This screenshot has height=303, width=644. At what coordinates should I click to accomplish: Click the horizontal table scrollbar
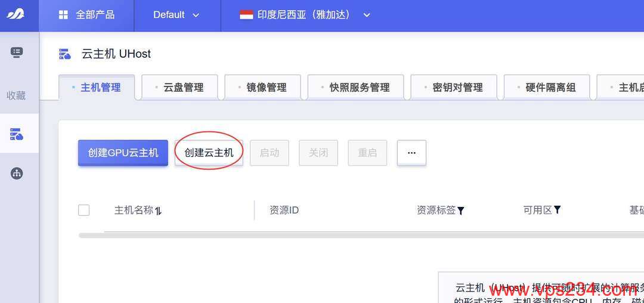(x=358, y=236)
